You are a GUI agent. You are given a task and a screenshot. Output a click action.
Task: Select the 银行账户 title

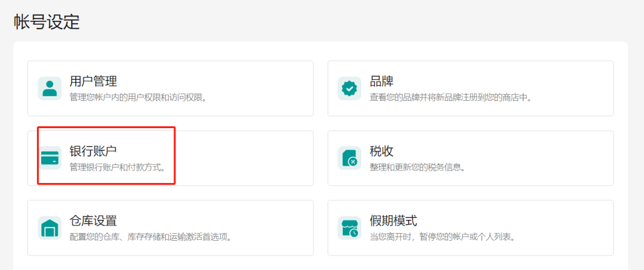point(93,151)
